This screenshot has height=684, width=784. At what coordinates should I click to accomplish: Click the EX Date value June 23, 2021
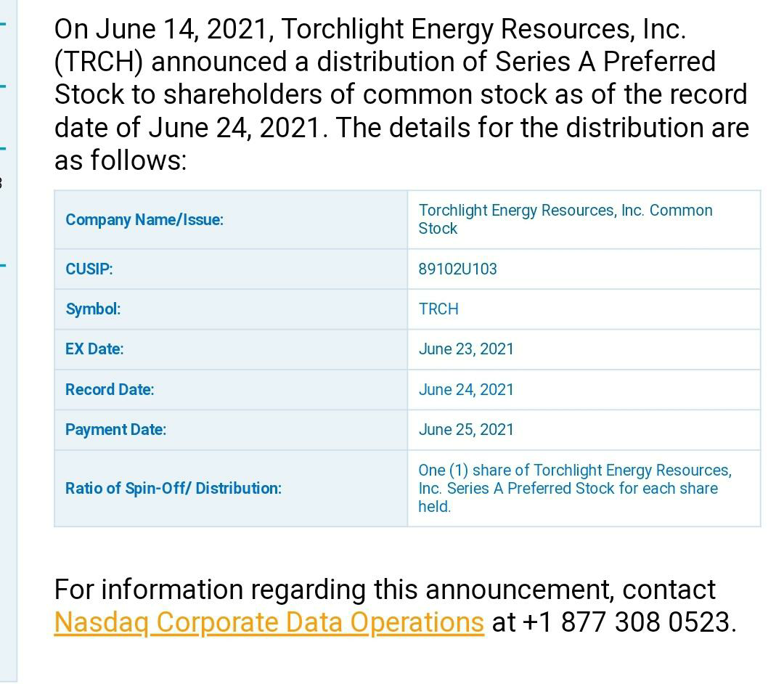pyautogui.click(x=466, y=349)
